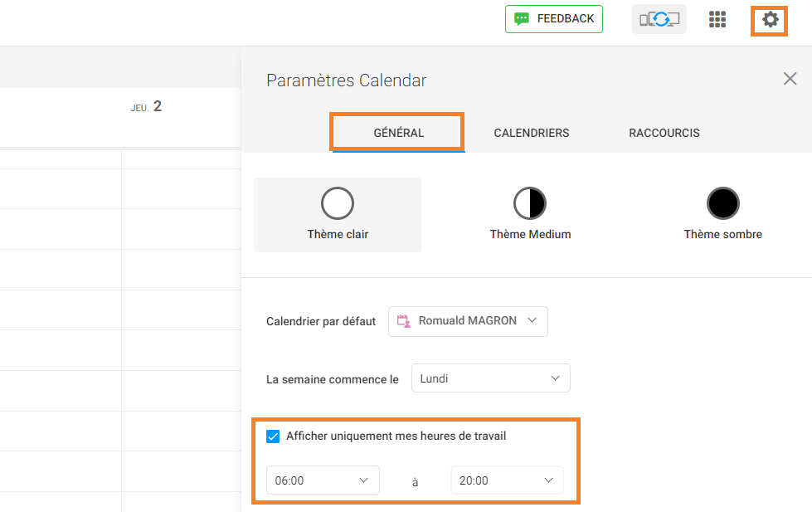The width and height of the screenshot is (812, 512).
Task: Close the Paramètres Calendar panel
Action: tap(790, 79)
